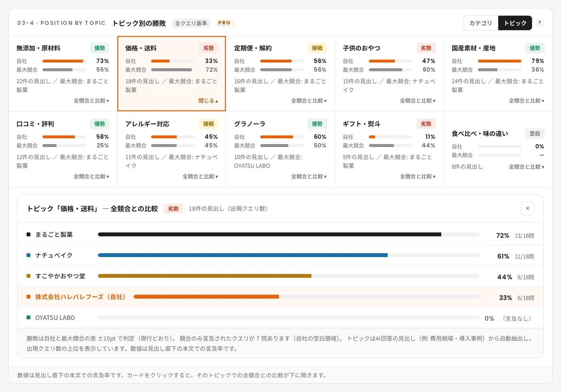Image resolution: width=561 pixels, height=392 pixels.
Task: Click the 定期便・解約 card title
Action: tap(253, 48)
